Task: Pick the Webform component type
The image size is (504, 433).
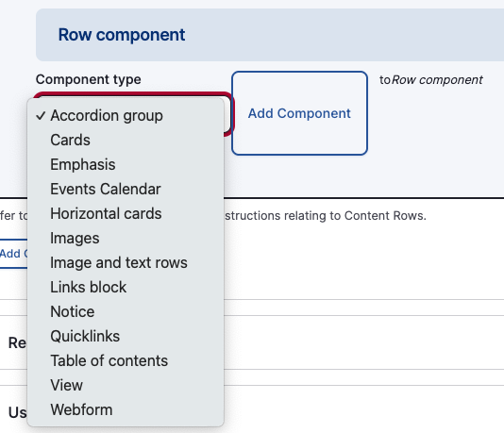Action: click(126, 409)
